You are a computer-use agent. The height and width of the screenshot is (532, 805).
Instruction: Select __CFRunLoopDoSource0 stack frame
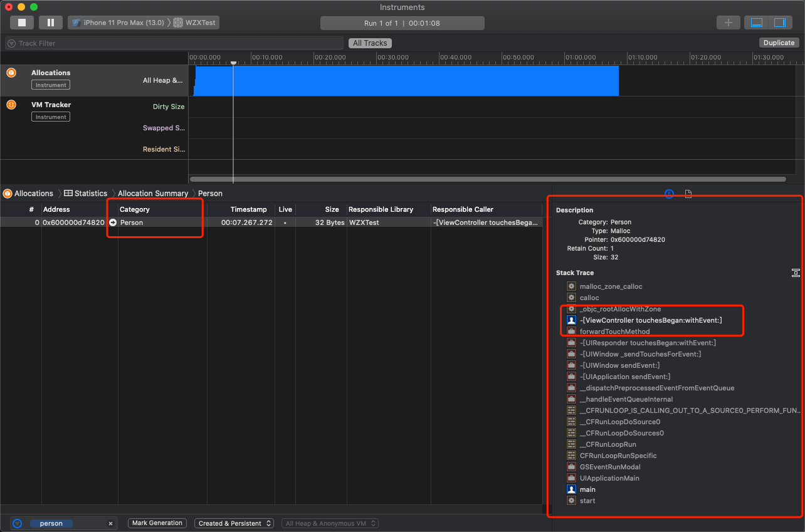[620, 422]
